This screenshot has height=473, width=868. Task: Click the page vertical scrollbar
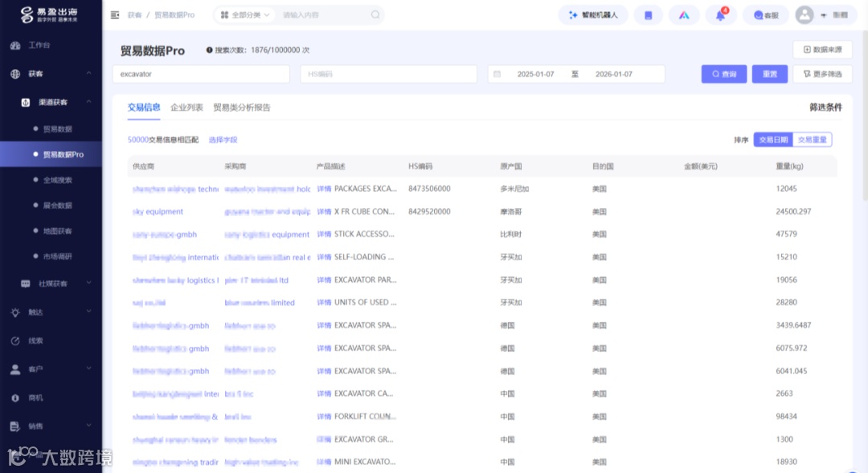[x=866, y=116]
